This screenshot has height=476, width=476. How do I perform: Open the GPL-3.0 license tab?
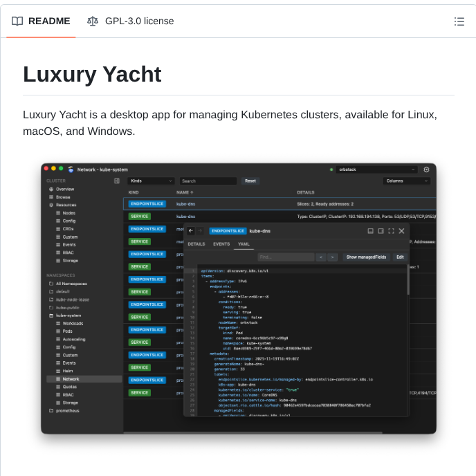[131, 21]
